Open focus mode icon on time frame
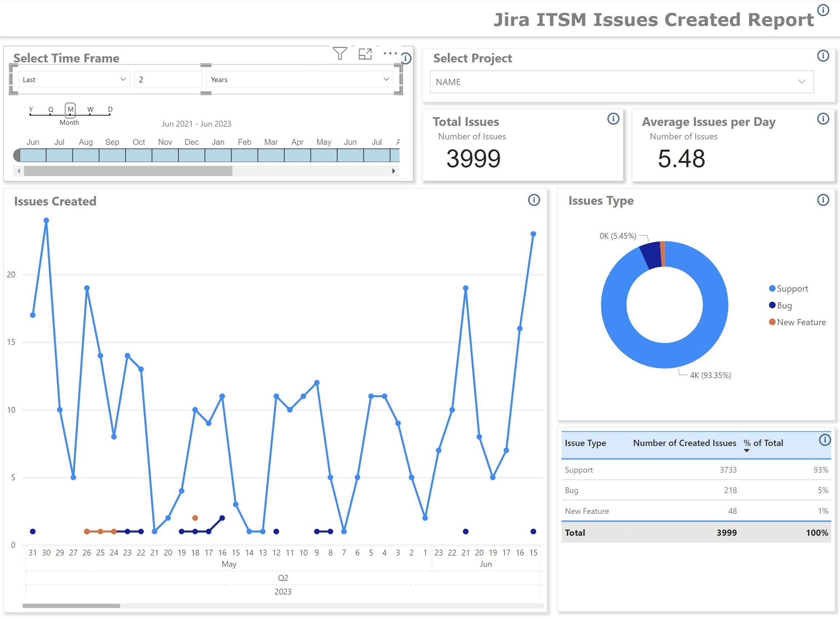 [x=365, y=54]
